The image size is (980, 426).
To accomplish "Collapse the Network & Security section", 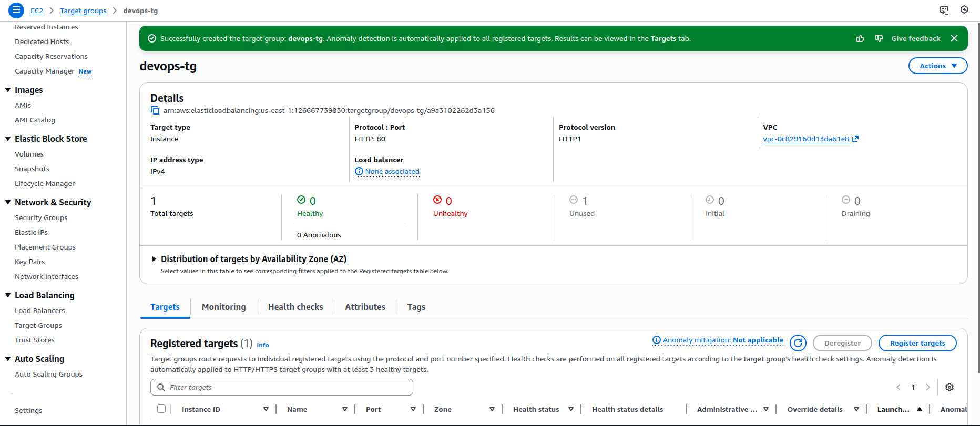I will tap(8, 202).
